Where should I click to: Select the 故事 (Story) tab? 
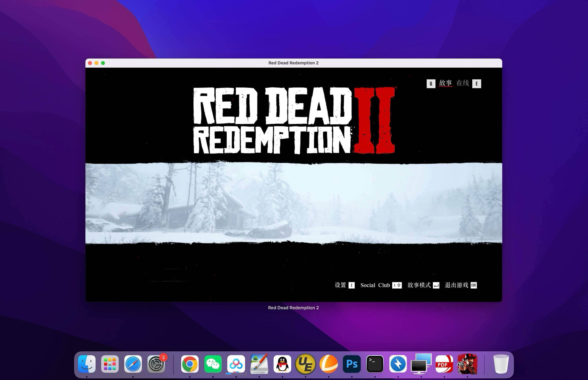click(x=445, y=83)
